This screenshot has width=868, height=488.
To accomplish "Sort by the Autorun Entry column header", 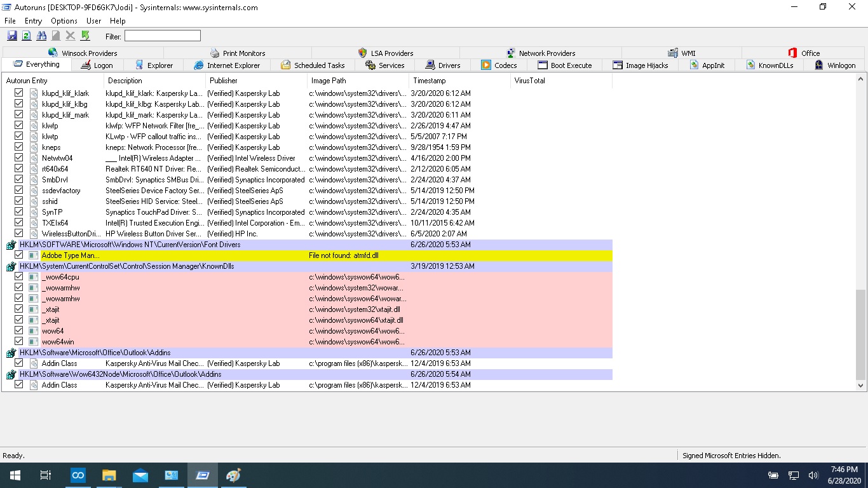I will (x=53, y=81).
